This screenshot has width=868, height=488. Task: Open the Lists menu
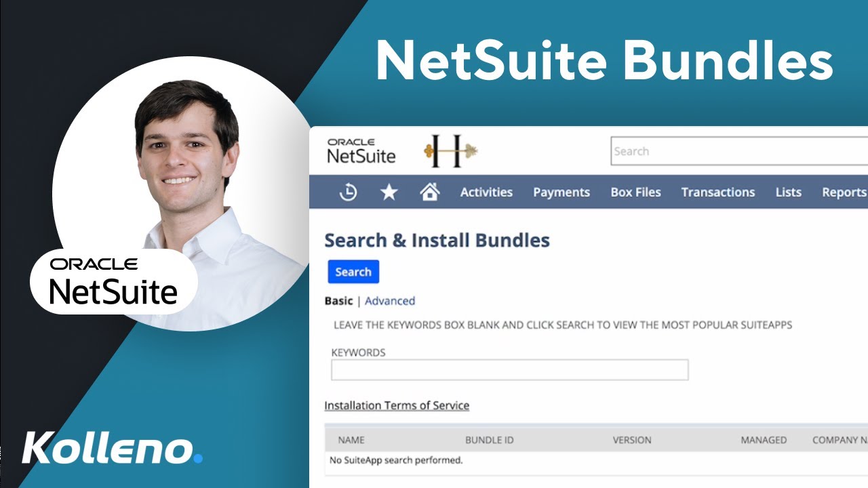click(788, 192)
